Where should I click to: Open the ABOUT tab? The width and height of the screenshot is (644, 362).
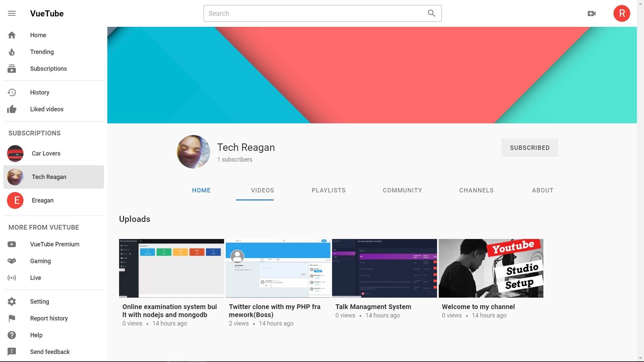coord(542,190)
